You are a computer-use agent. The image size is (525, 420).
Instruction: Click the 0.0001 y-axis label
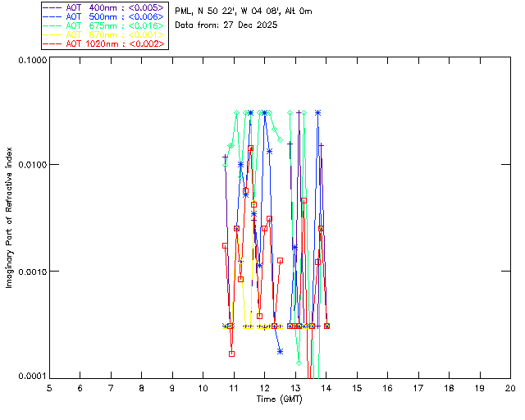(33, 377)
